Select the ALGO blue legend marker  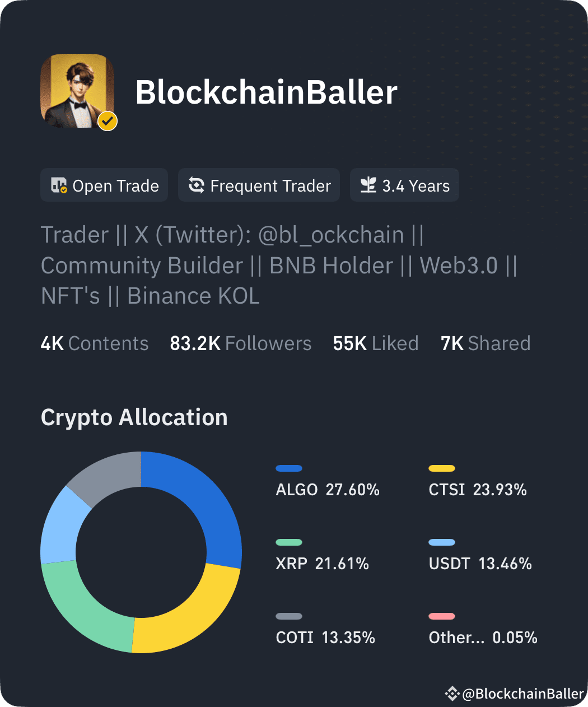(x=288, y=468)
